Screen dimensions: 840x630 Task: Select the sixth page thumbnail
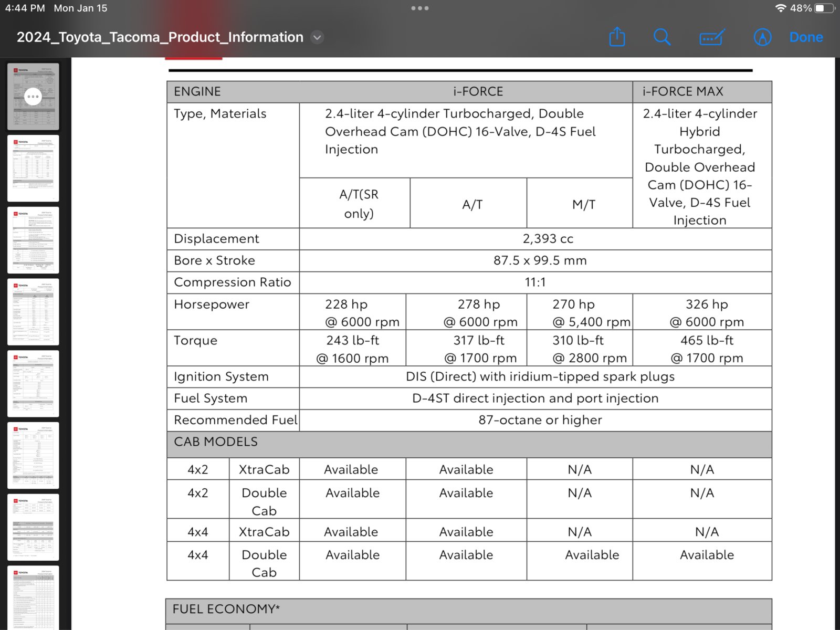tap(33, 455)
